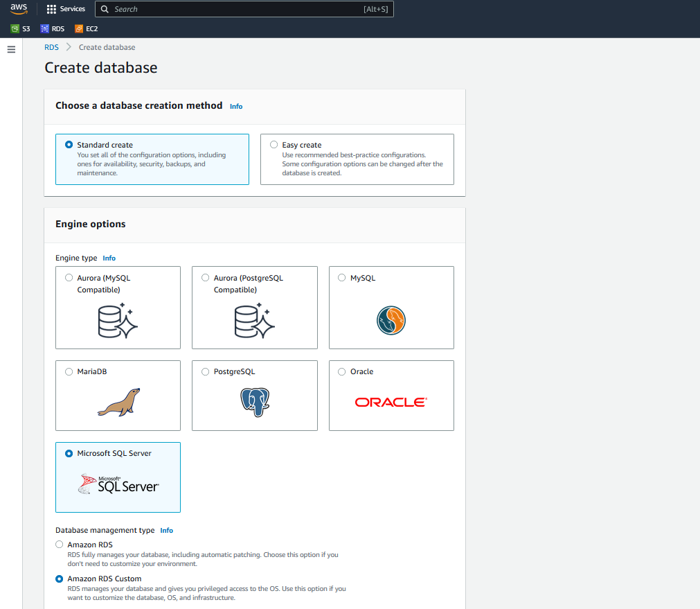
Task: Click the MariaDB seal logo
Action: (119, 402)
